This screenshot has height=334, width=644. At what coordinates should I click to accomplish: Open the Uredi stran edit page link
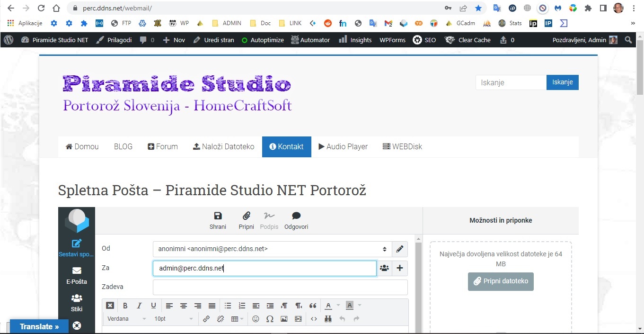click(213, 40)
